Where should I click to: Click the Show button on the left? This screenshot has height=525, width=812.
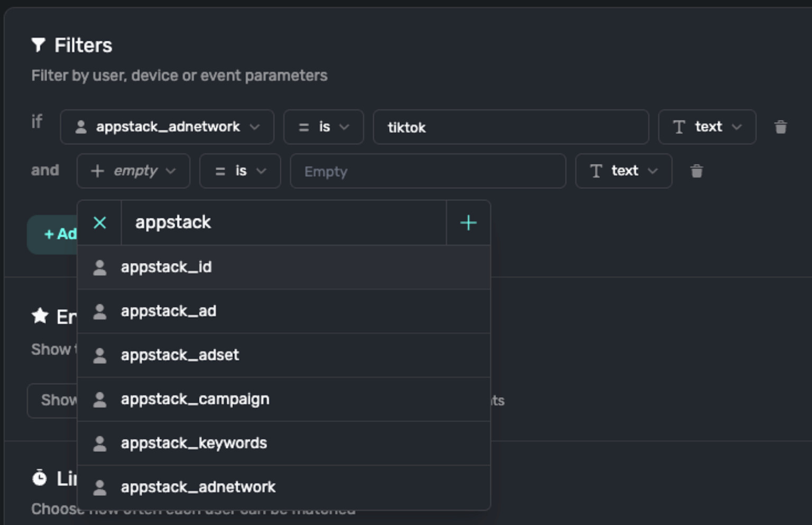pos(53,400)
